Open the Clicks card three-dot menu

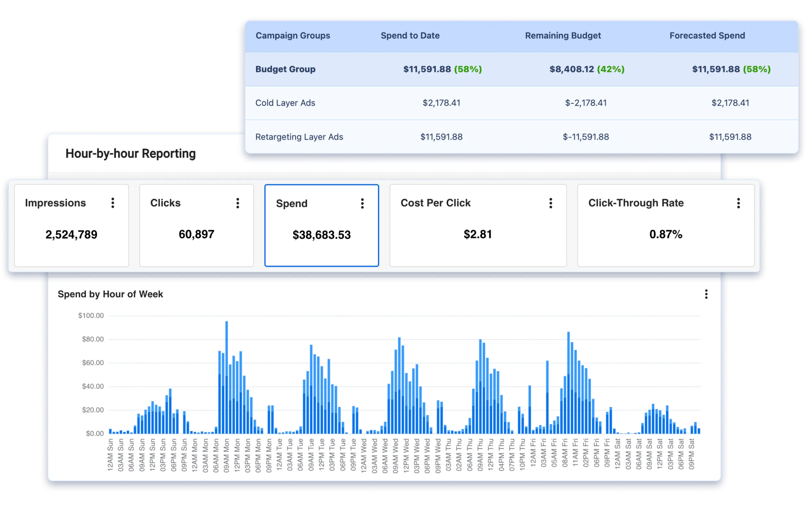238,203
